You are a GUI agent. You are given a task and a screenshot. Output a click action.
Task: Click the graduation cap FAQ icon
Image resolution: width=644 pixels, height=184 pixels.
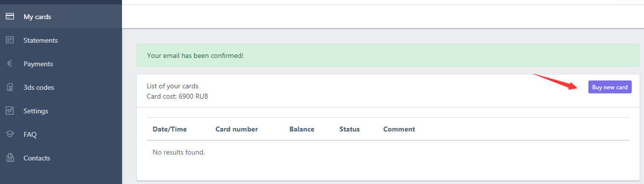[x=10, y=134]
